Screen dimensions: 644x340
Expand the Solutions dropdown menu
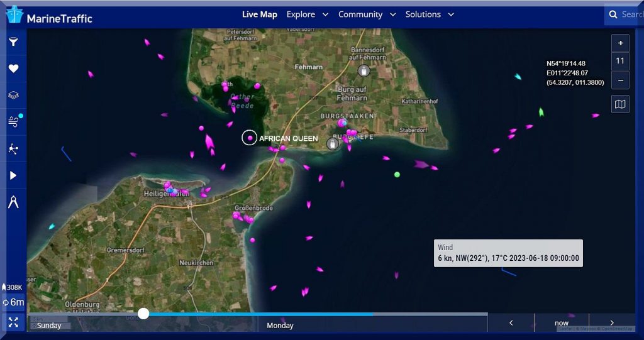pos(430,14)
